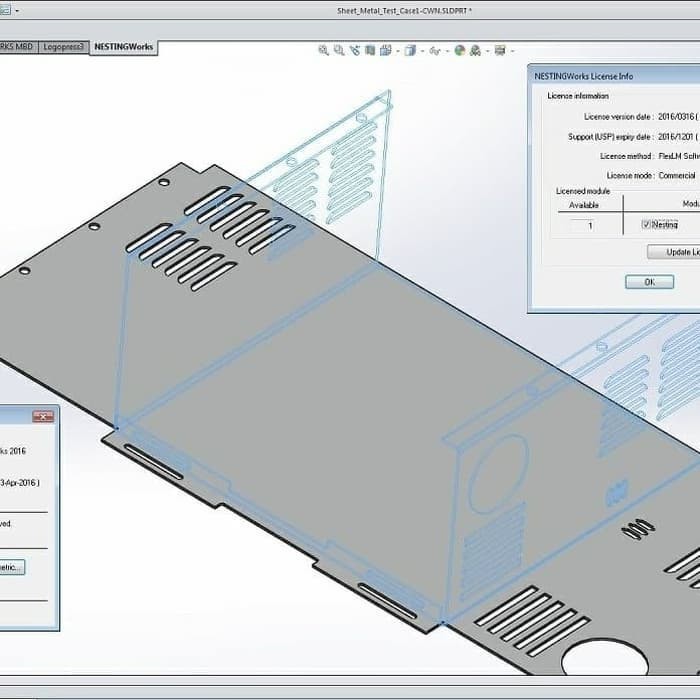Click the Display Style cube icon

(x=410, y=50)
